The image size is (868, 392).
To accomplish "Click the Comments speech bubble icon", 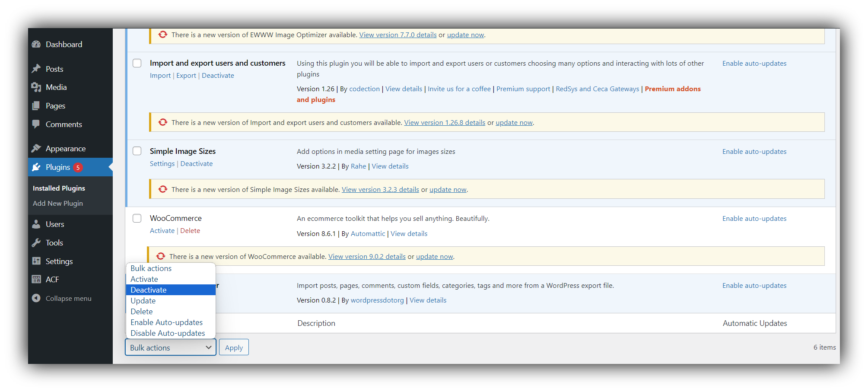I will coord(36,124).
